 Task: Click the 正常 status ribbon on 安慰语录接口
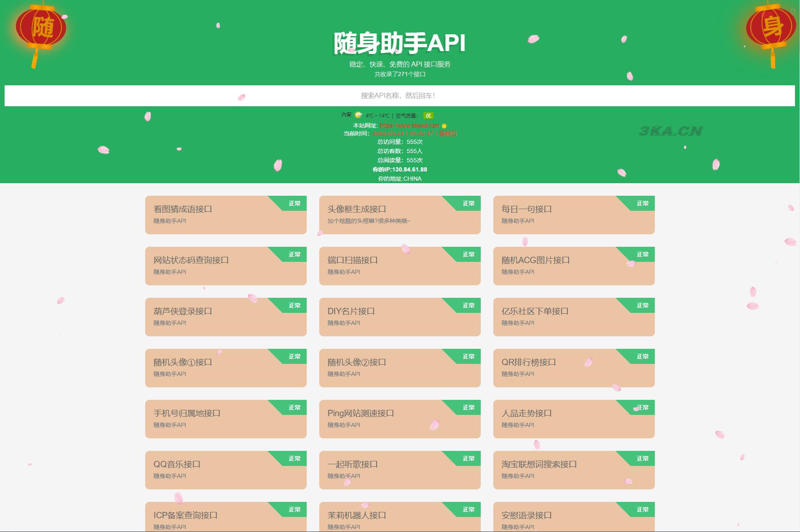coord(642,509)
